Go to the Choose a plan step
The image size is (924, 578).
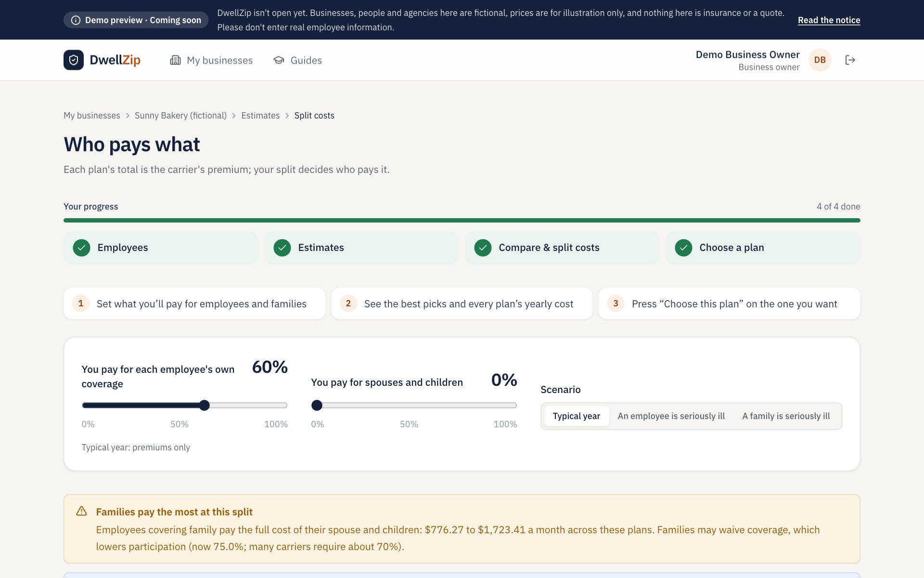[x=763, y=248]
